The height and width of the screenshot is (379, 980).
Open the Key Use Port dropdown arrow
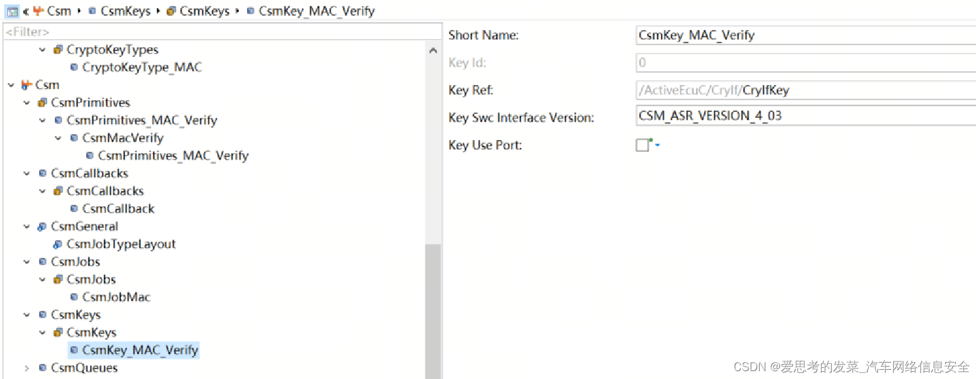657,145
